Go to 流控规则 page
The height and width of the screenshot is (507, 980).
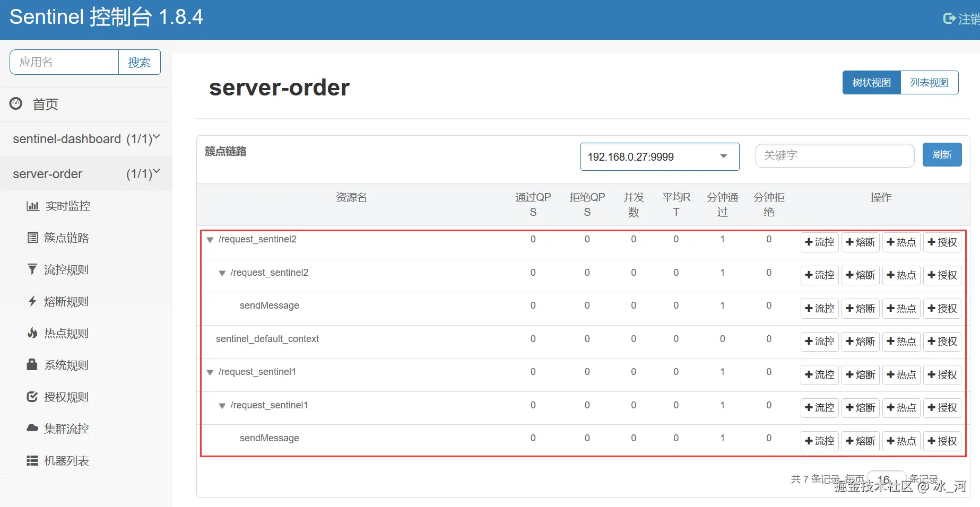(66, 269)
